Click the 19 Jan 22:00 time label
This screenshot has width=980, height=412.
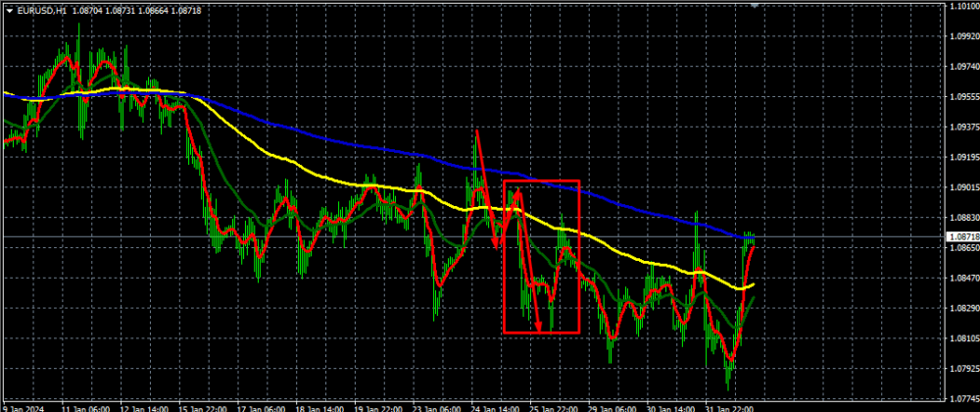click(378, 408)
